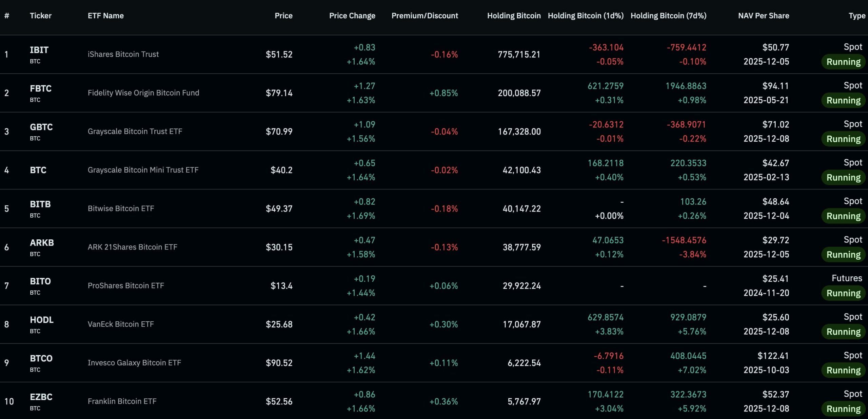Viewport: 868px width, 419px height.
Task: Open the EZBC Franklin Bitcoin ETF entry
Action: 41,397
